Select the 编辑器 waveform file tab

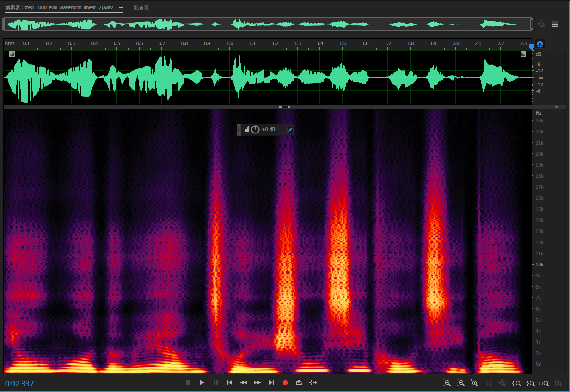point(59,8)
